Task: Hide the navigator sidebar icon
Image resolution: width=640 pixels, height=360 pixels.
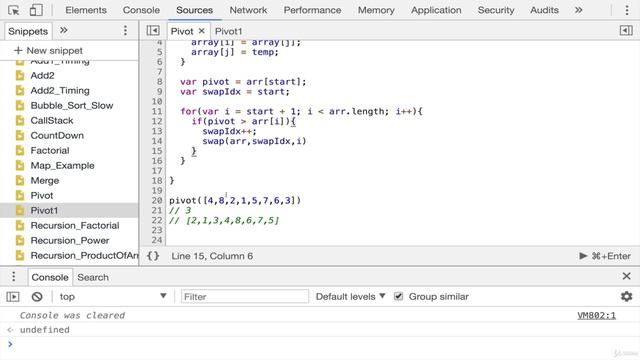Action: point(153,31)
